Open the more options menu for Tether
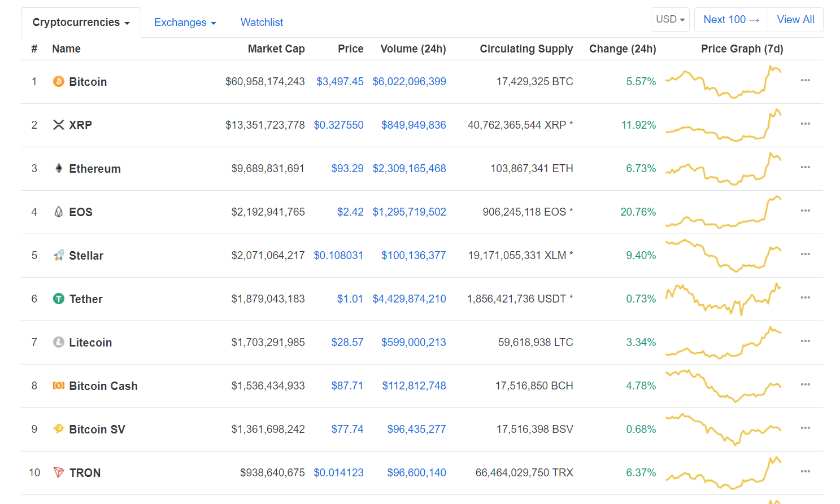Image resolution: width=840 pixels, height=504 pixels. coord(806,297)
